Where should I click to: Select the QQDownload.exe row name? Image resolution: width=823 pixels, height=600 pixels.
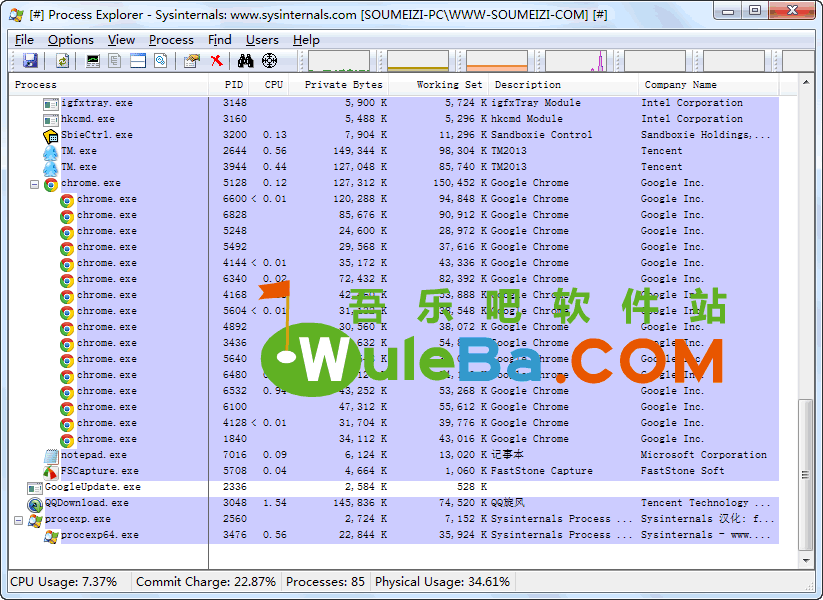[87, 503]
